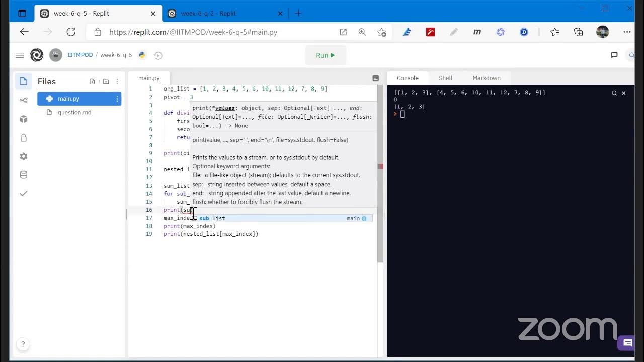Viewport: 644px width, 362px height.
Task: Open the repl history icon
Action: 158,55
